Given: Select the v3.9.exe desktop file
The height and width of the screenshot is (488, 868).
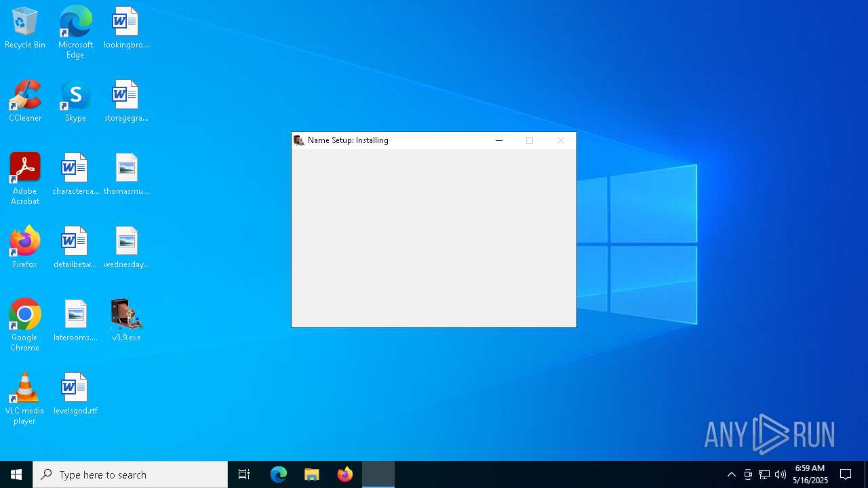Looking at the screenshot, I should pyautogui.click(x=126, y=321).
